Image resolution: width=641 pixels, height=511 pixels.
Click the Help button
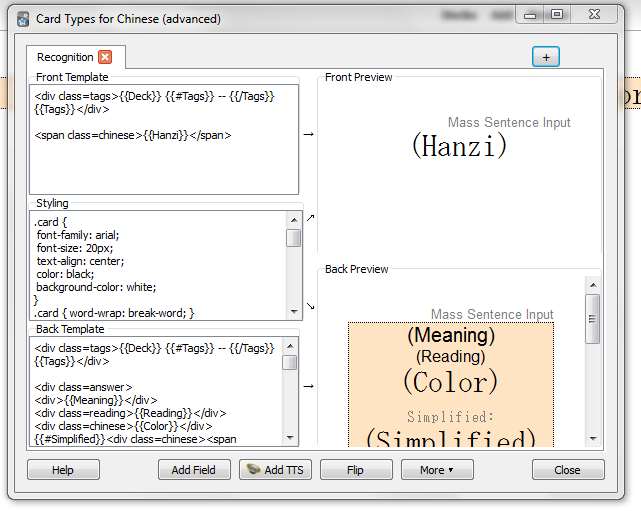[x=63, y=470]
